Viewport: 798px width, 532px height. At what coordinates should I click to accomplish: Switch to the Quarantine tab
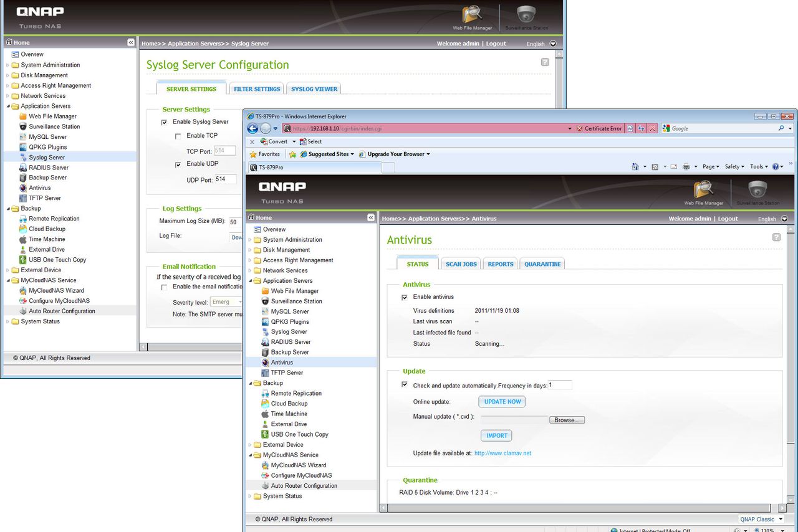[542, 264]
